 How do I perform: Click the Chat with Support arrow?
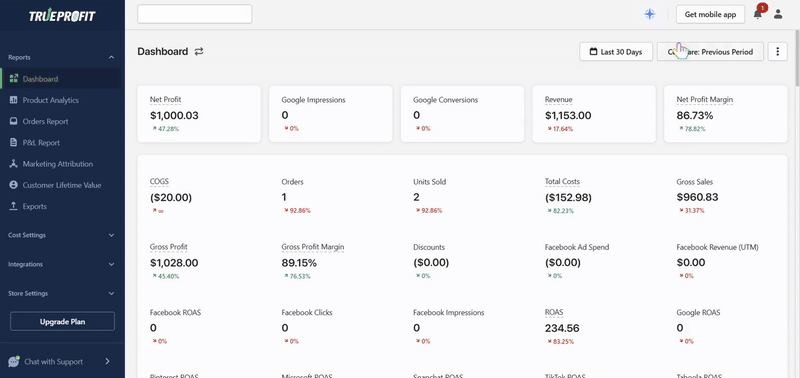[x=107, y=361]
